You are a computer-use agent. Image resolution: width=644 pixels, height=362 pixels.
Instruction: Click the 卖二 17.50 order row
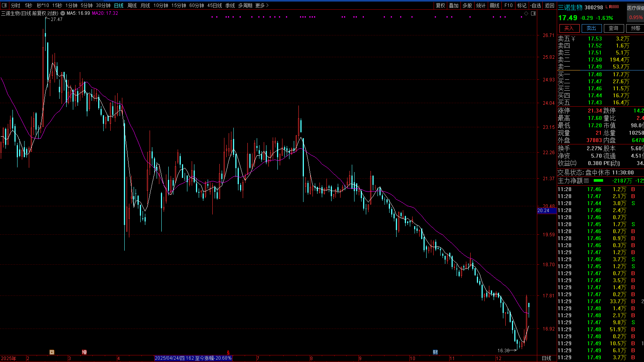pyautogui.click(x=600, y=60)
